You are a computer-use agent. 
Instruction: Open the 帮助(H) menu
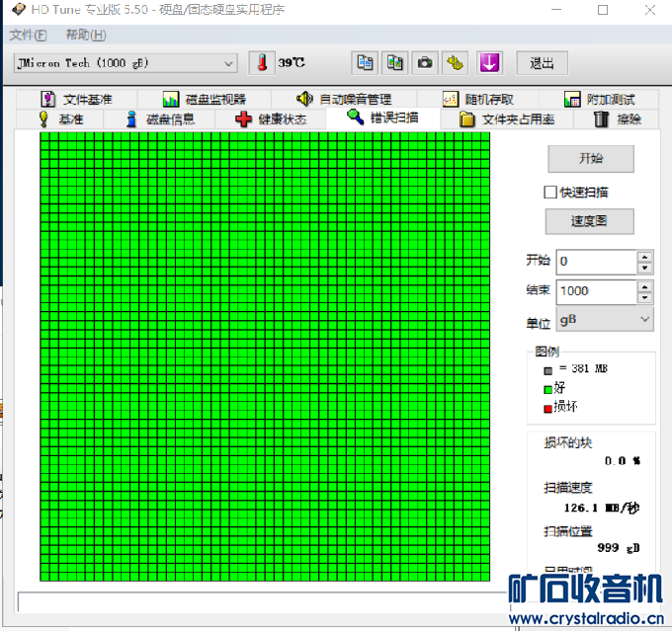pyautogui.click(x=86, y=36)
